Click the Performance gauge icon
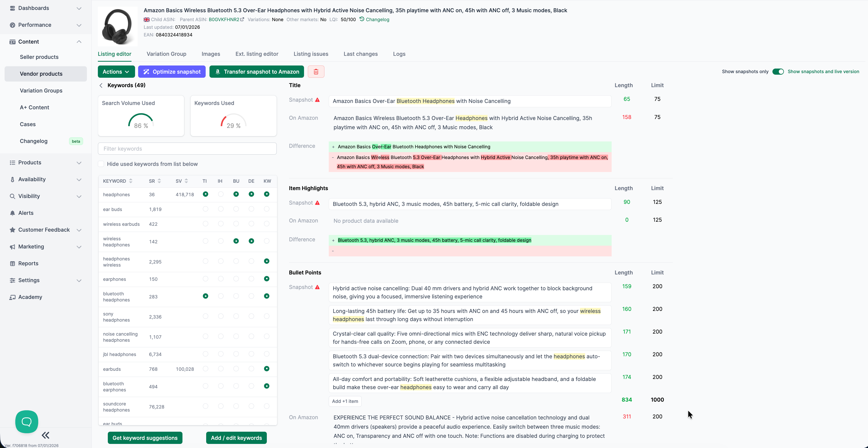 12,25
